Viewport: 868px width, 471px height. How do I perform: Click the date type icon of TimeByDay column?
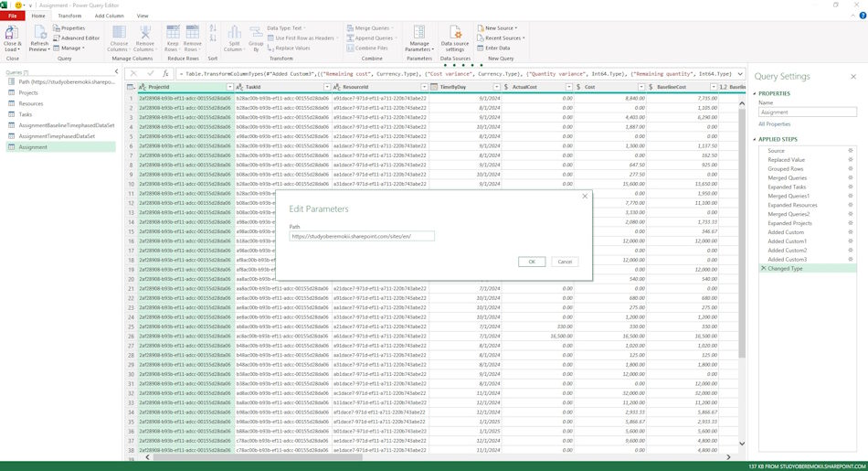[435, 87]
